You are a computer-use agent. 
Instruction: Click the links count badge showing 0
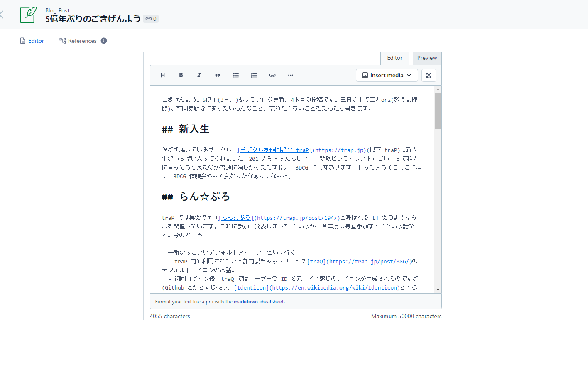151,19
